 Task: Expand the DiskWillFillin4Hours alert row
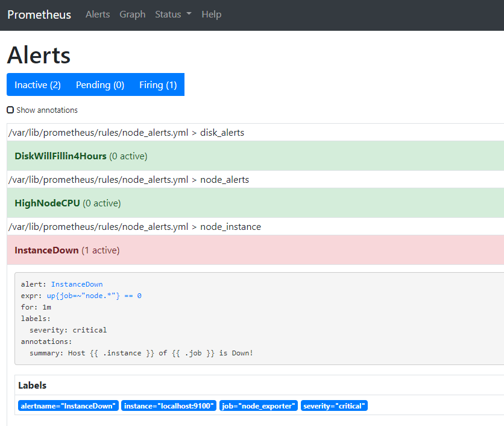tap(255, 156)
